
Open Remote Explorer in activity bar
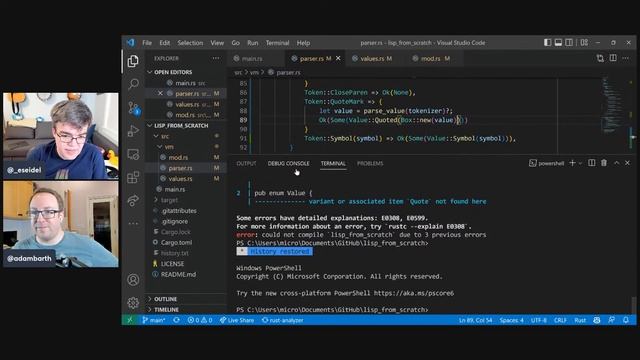pos(133,154)
